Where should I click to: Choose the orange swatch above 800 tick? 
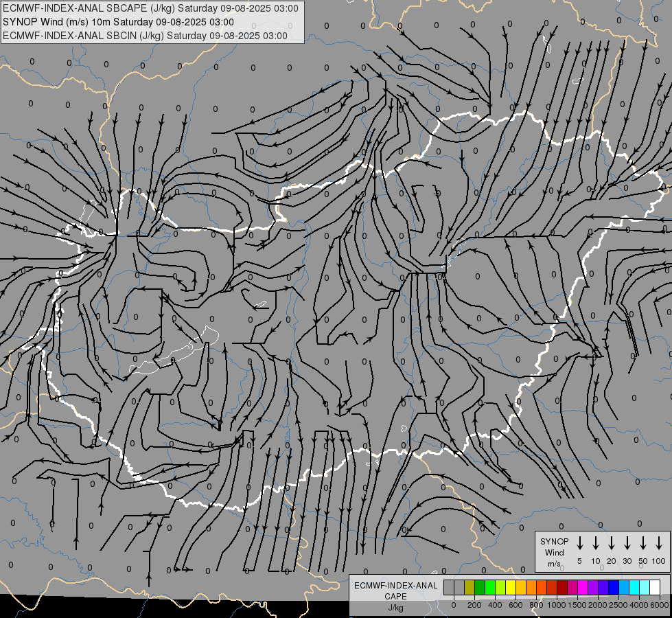pyautogui.click(x=531, y=588)
